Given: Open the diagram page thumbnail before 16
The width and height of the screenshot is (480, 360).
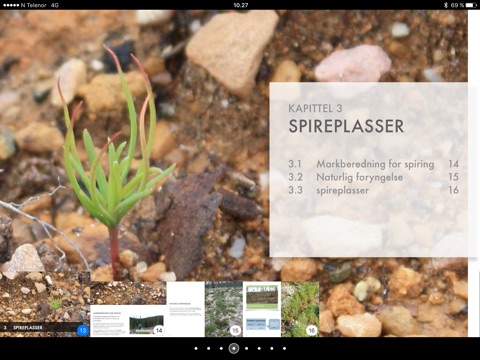Looking at the screenshot, I should 262,309.
